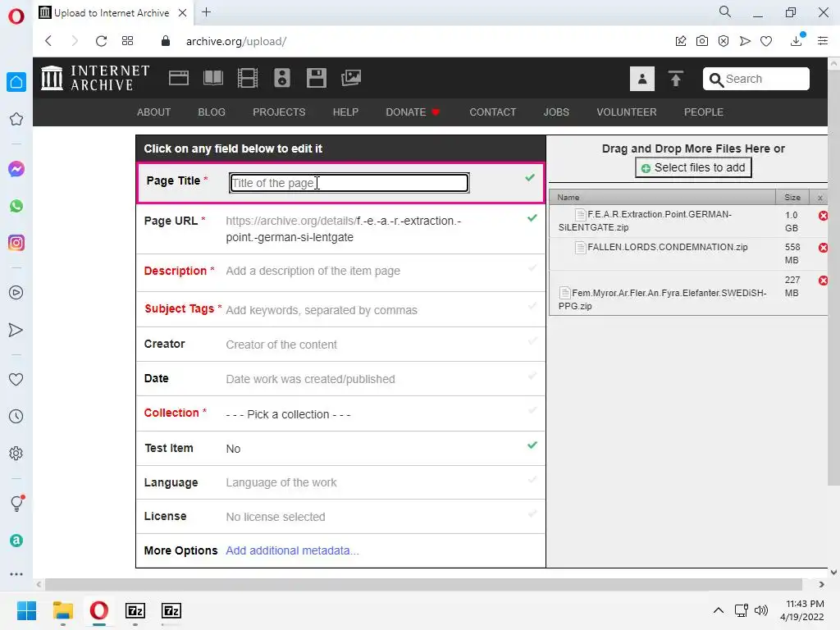The height and width of the screenshot is (630, 840).
Task: Open Opera sidebar player icon
Action: (16, 293)
